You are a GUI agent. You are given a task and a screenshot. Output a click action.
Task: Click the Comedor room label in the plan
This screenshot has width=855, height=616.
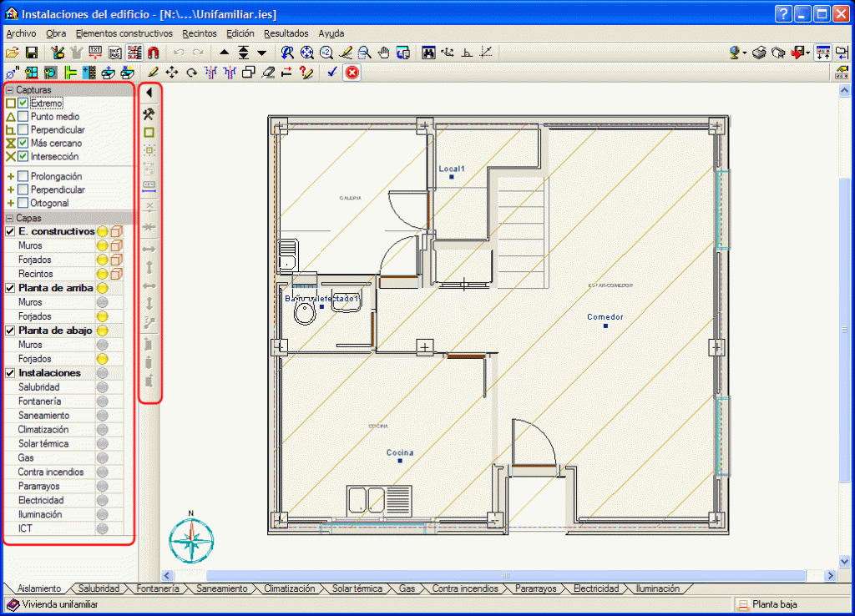[605, 316]
